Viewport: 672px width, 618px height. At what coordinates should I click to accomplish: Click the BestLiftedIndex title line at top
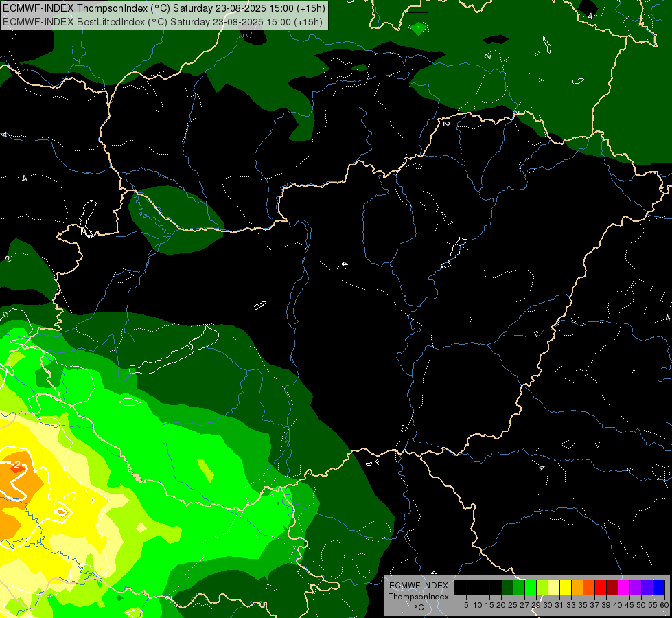pos(163,21)
